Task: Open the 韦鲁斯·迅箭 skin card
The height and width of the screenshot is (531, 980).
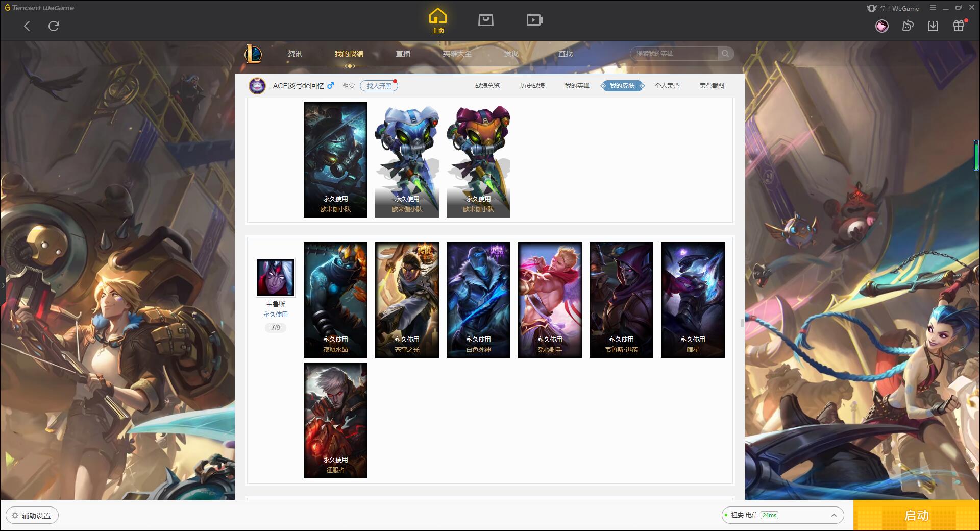Action: [621, 300]
